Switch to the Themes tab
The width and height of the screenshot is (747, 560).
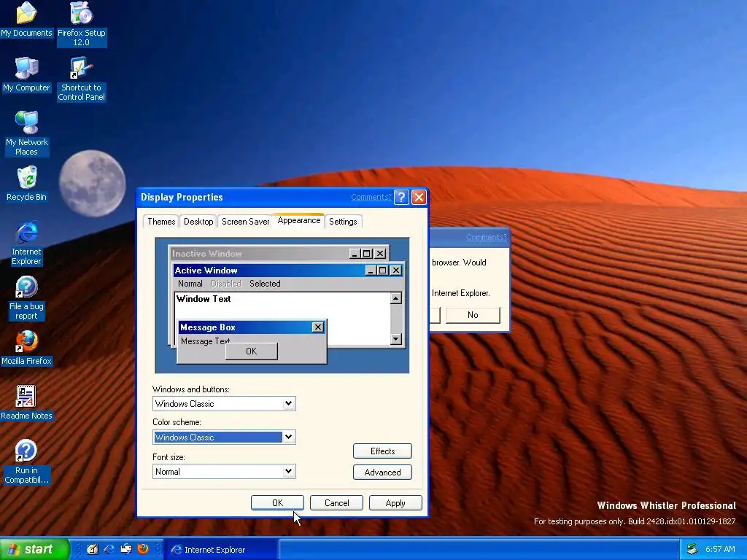(161, 222)
